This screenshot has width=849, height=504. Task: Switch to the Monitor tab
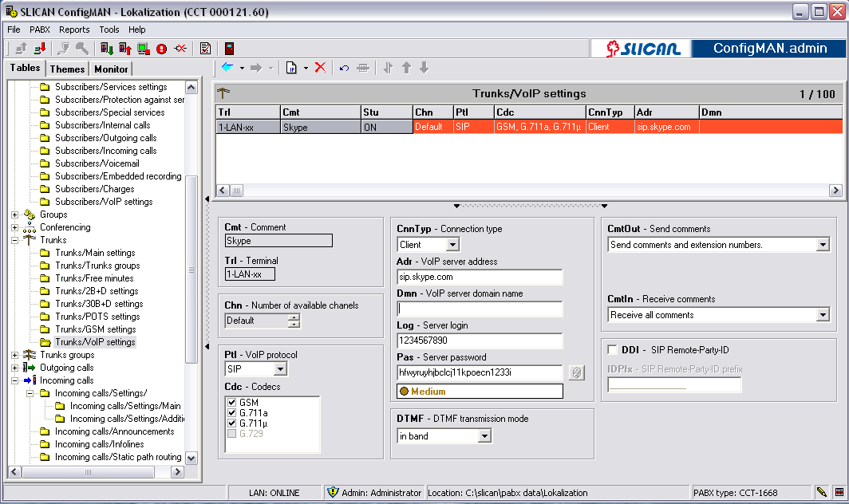[x=111, y=69]
